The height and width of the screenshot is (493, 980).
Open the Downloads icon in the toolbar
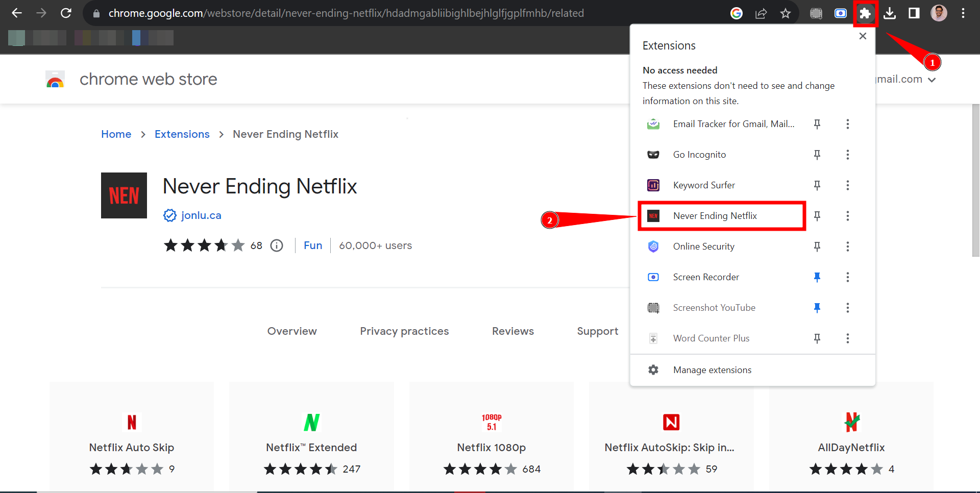890,13
